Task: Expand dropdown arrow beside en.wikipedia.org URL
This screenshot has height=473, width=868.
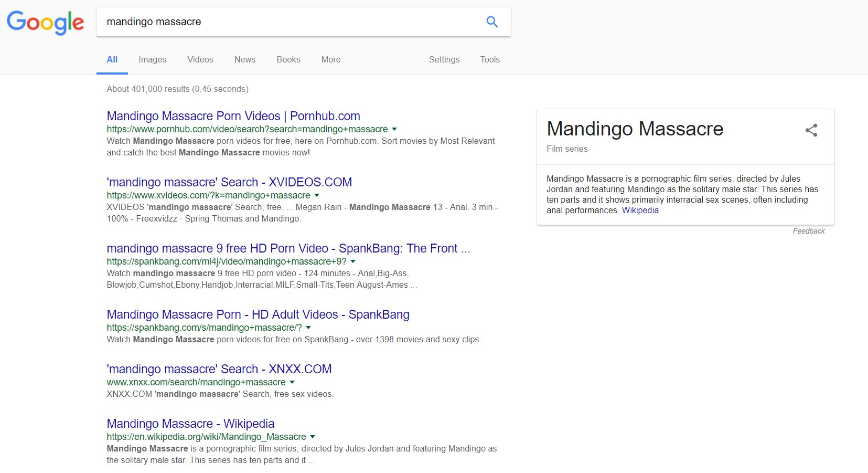Action: click(313, 437)
